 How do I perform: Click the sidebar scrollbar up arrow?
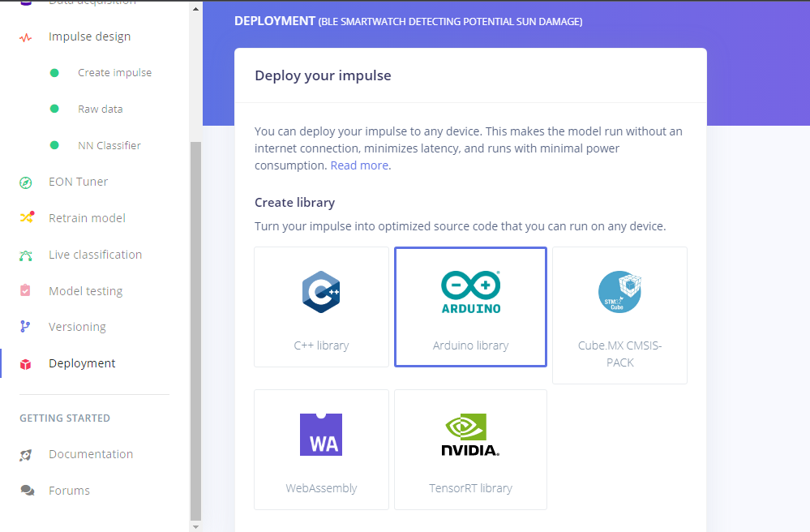click(195, 9)
